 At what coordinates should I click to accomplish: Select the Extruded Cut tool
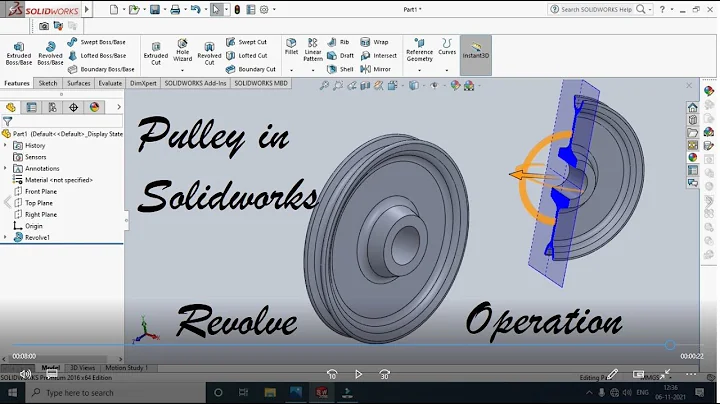click(156, 54)
